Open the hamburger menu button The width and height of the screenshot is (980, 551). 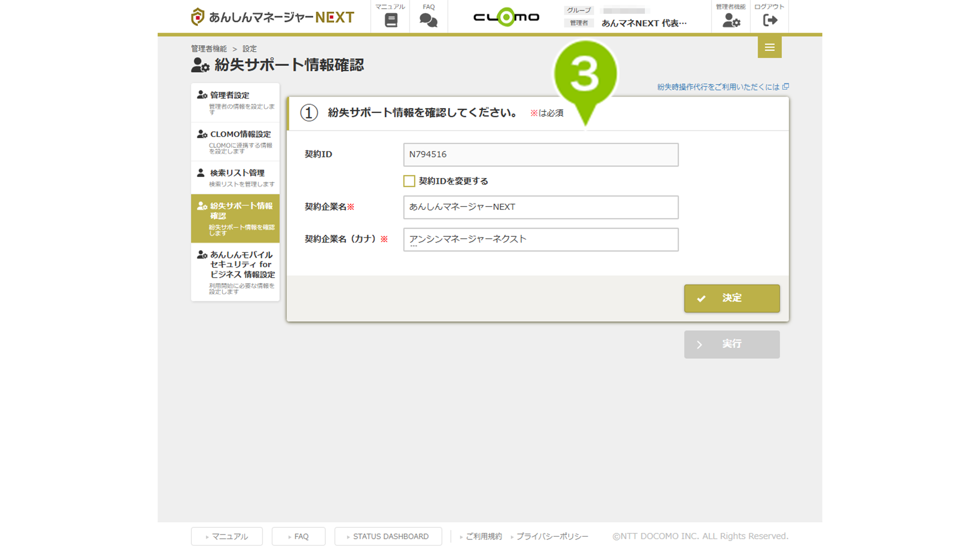click(x=769, y=47)
